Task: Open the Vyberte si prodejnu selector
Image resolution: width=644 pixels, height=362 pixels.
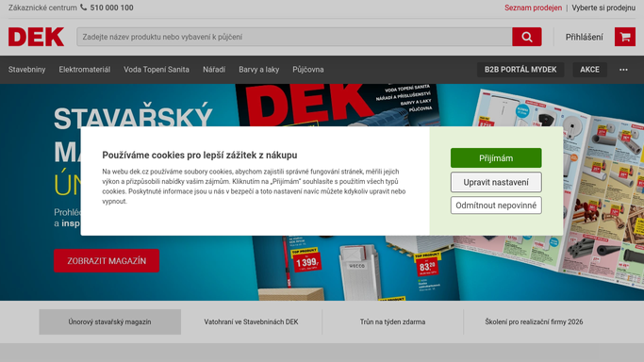Action: pyautogui.click(x=603, y=8)
